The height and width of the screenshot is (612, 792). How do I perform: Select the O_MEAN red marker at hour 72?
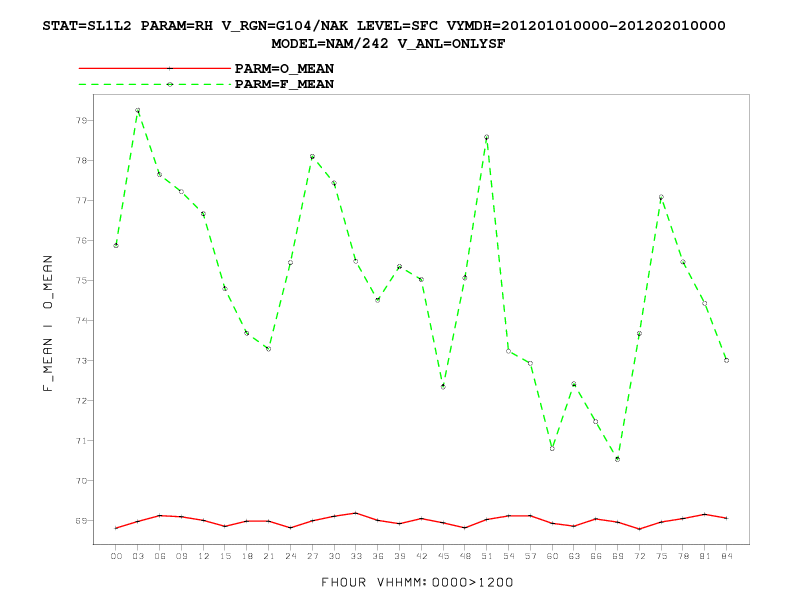coord(639,529)
